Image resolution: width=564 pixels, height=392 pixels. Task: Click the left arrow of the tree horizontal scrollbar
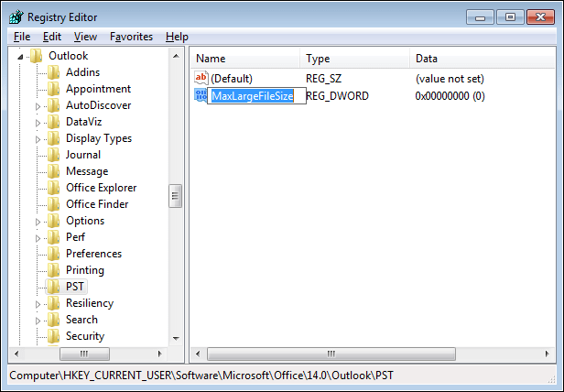16,354
